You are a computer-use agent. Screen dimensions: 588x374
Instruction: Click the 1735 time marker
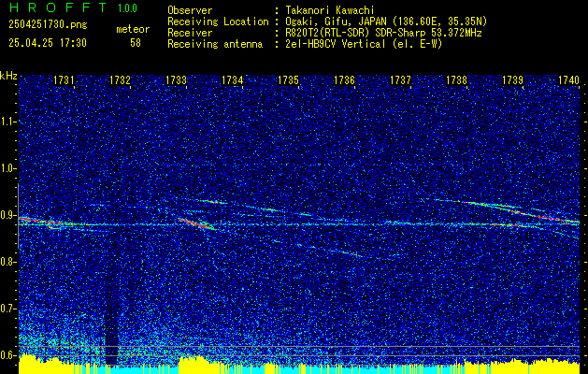[x=288, y=80]
